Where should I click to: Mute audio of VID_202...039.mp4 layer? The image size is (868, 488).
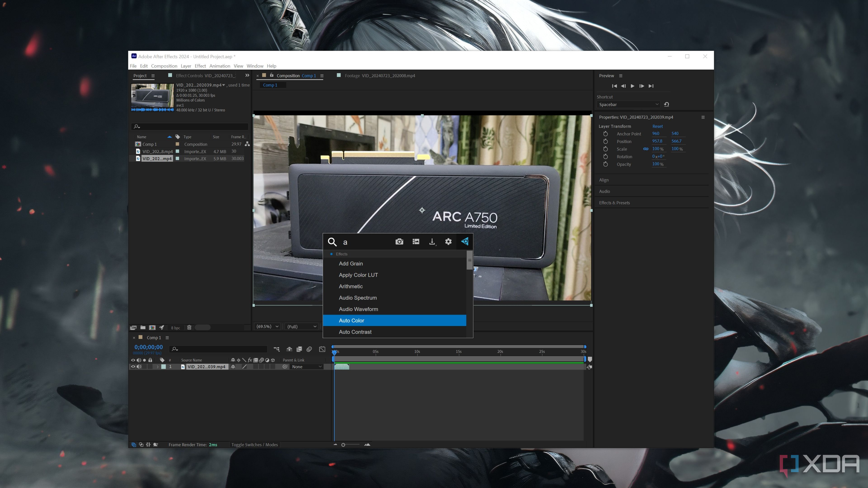pos(139,367)
